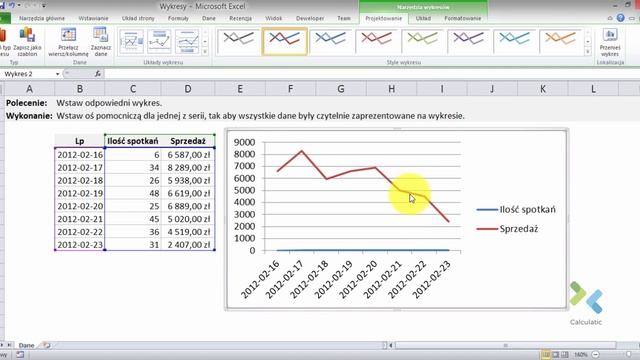The height and width of the screenshot is (360, 640).
Task: Select the third chart layout thumbnail
Action: (187, 41)
